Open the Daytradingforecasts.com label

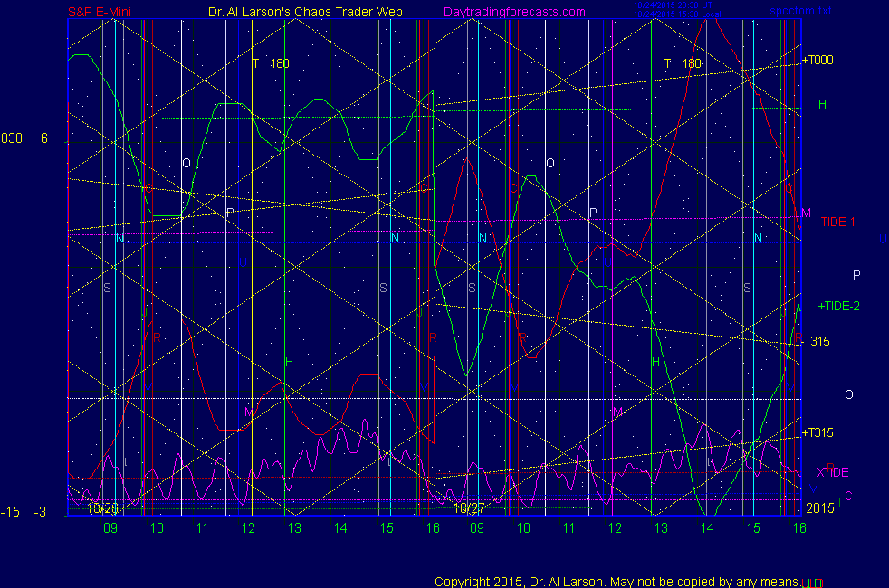(514, 12)
